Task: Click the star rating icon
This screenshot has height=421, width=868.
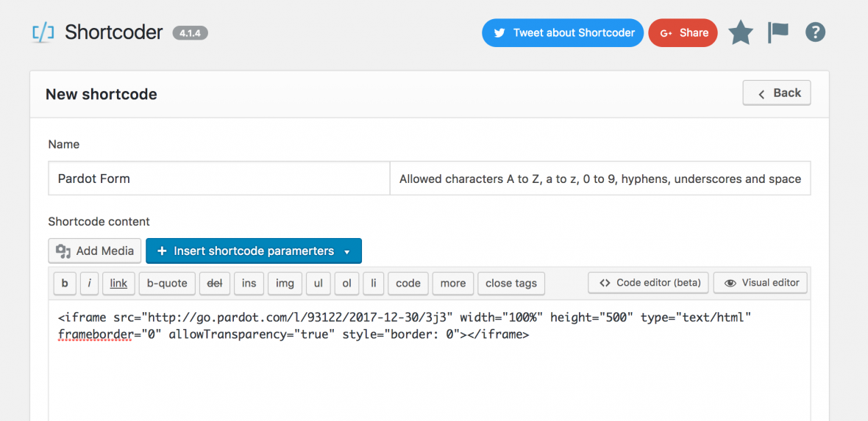Action: click(741, 33)
